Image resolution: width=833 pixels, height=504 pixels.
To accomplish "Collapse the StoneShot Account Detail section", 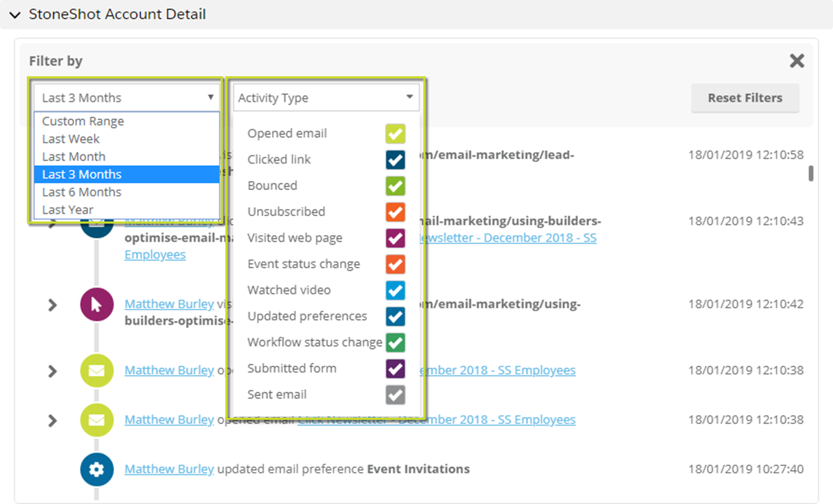I will coord(15,15).
